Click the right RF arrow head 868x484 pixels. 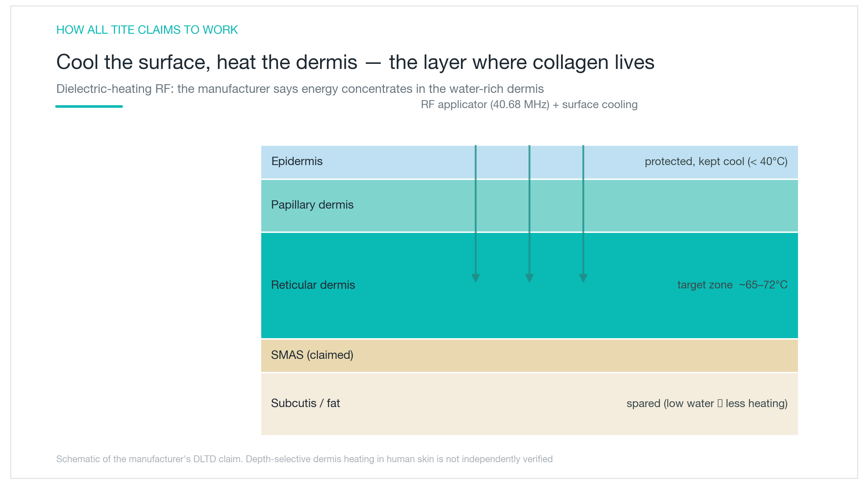coord(583,278)
